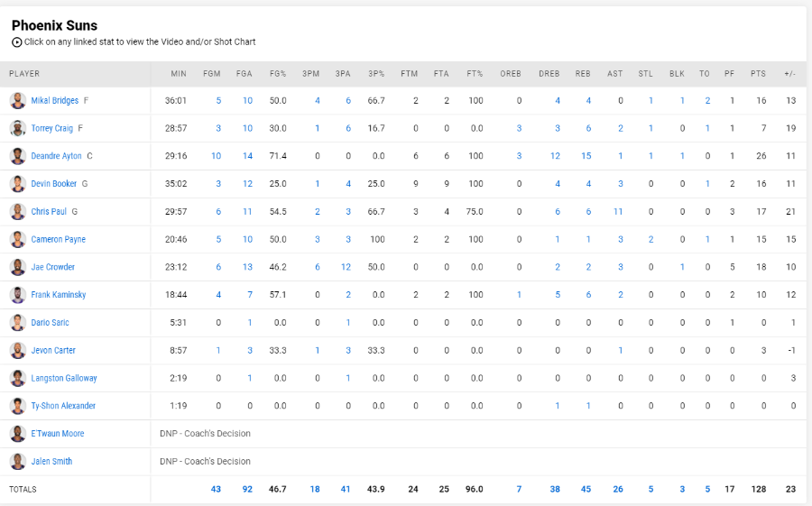View Devin Booker's 12 field goal attempts
Viewport: 812px width, 506px height.
(247, 183)
